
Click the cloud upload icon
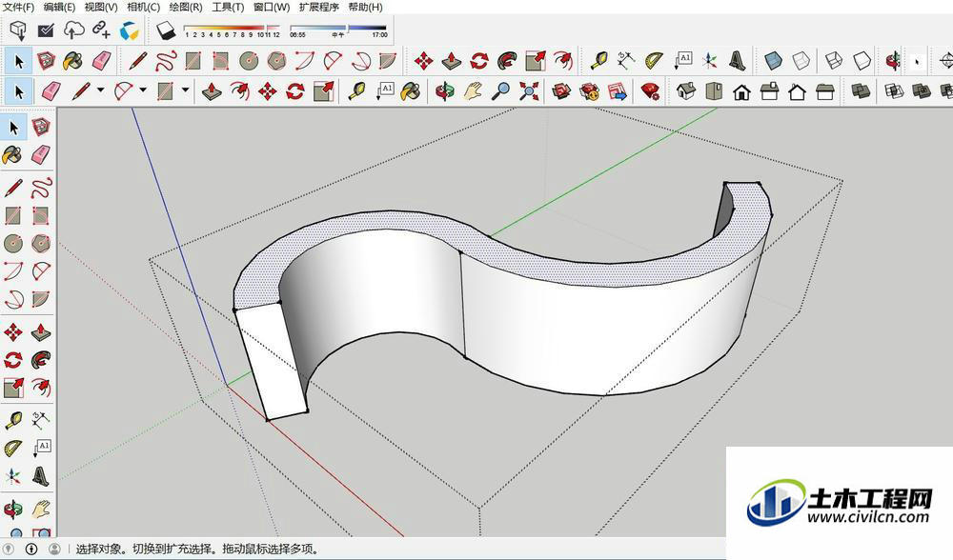click(73, 30)
